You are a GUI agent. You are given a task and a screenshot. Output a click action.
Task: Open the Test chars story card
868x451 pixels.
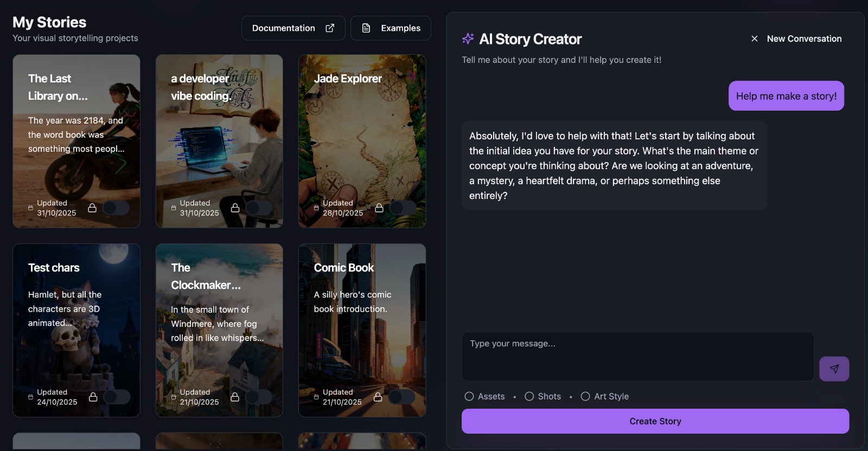click(x=76, y=330)
